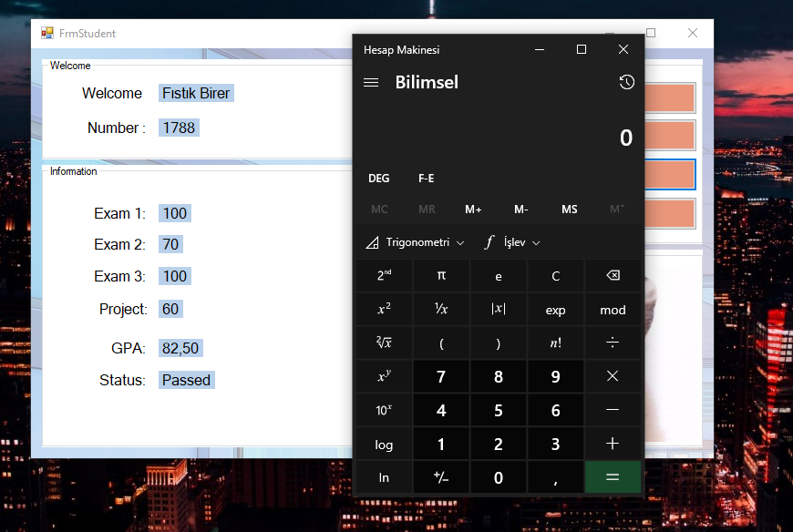Viewport: 793px width, 532px height.
Task: Click the subtraction operator key
Action: 613,410
